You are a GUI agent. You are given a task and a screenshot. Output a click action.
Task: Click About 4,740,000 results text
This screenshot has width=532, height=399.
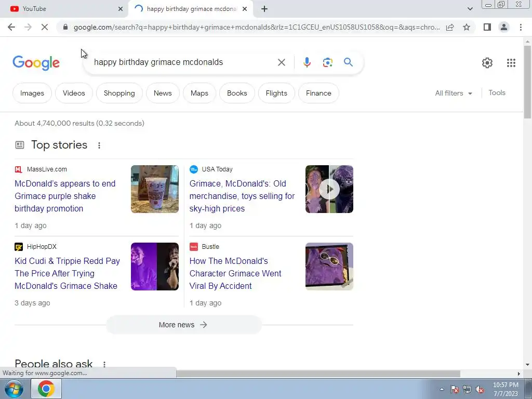point(79,124)
